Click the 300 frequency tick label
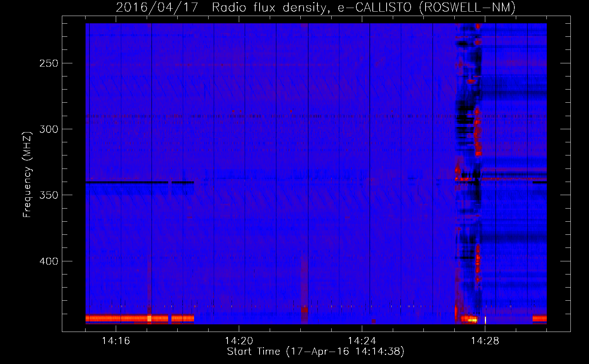The width and height of the screenshot is (589, 364). coord(49,129)
